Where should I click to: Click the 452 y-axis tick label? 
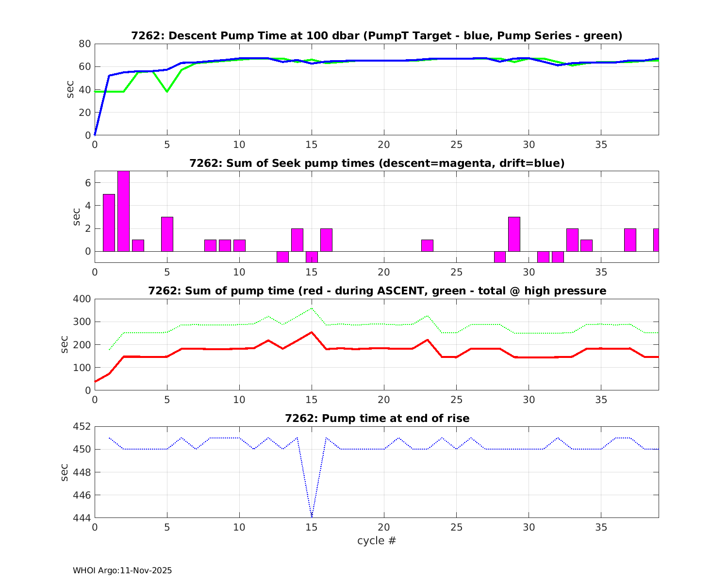82,427
